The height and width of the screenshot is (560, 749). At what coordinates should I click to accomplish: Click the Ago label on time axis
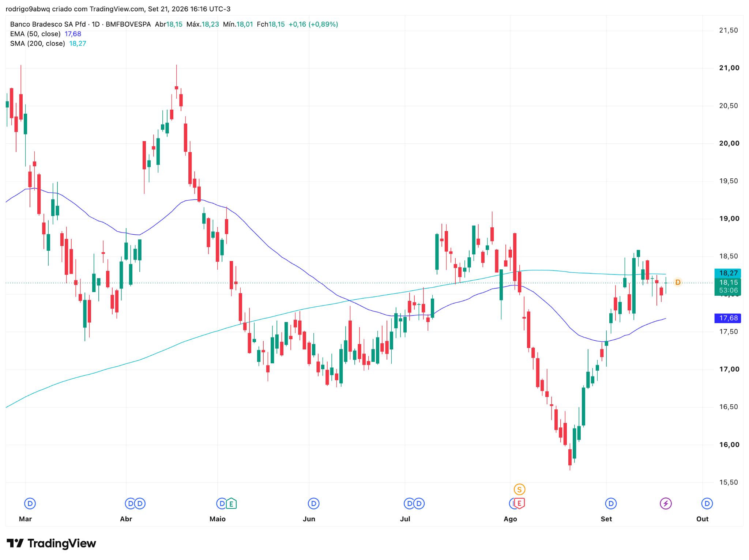point(510,519)
